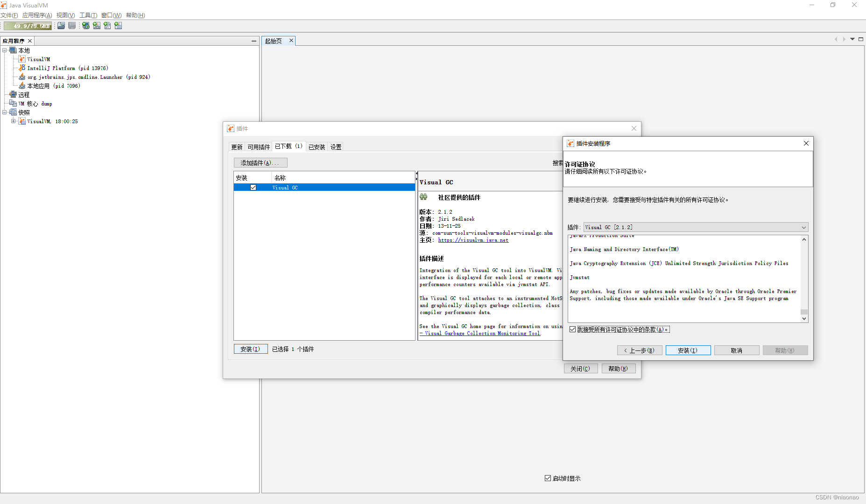The height and width of the screenshot is (504, 866).
Task: Select the Visual GC row name
Action: pos(285,188)
